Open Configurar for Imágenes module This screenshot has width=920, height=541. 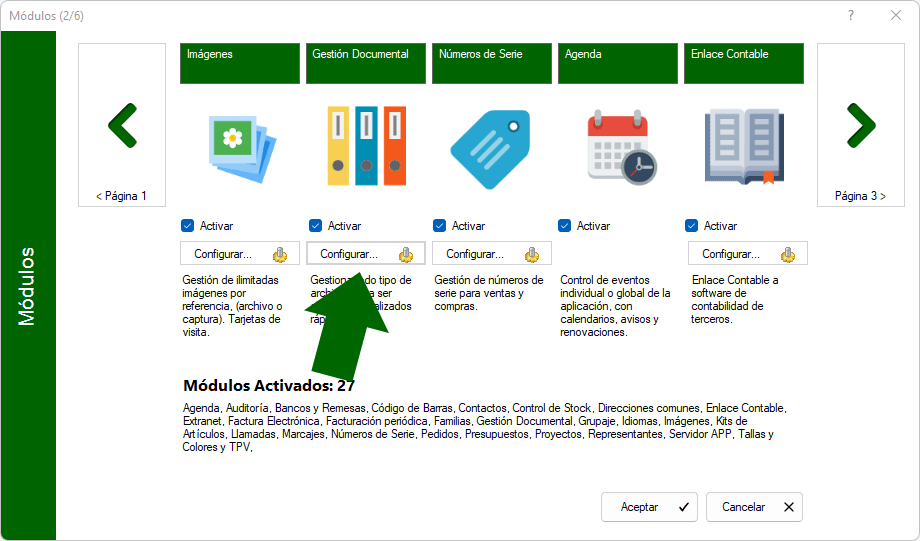[239, 254]
